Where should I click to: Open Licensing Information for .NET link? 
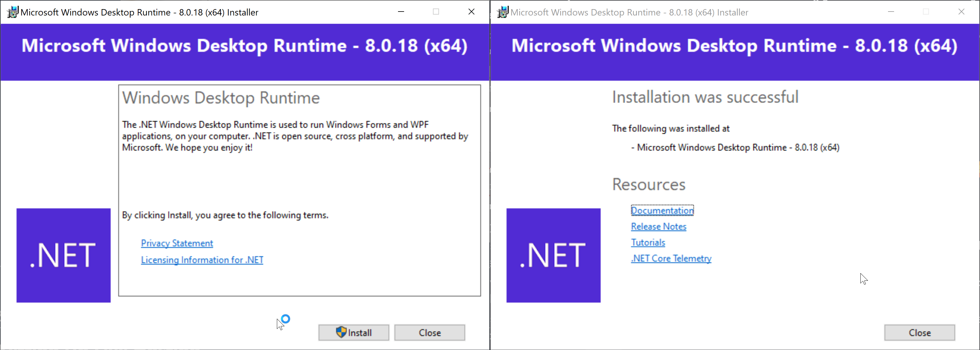[202, 260]
